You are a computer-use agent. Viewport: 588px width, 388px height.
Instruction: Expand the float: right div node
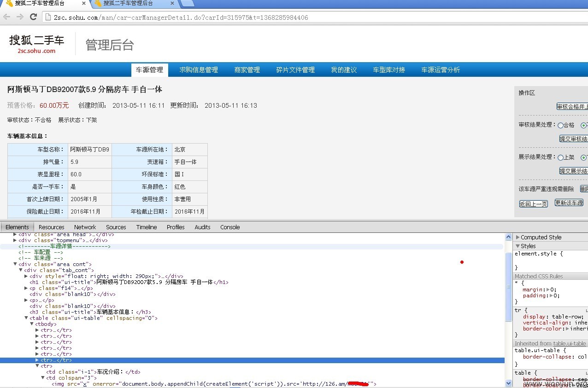26,276
